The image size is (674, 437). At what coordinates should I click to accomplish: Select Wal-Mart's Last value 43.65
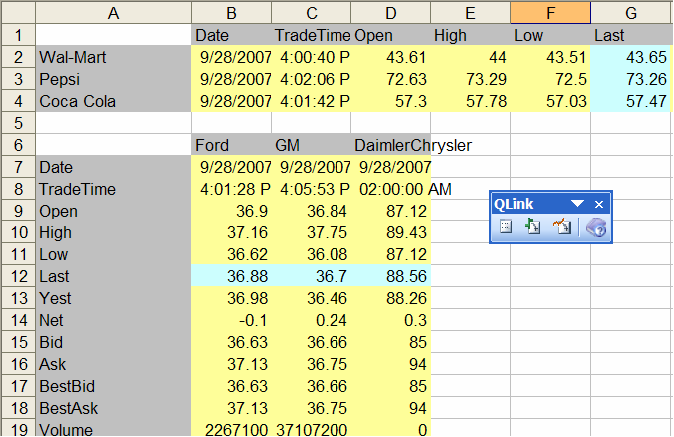point(631,57)
